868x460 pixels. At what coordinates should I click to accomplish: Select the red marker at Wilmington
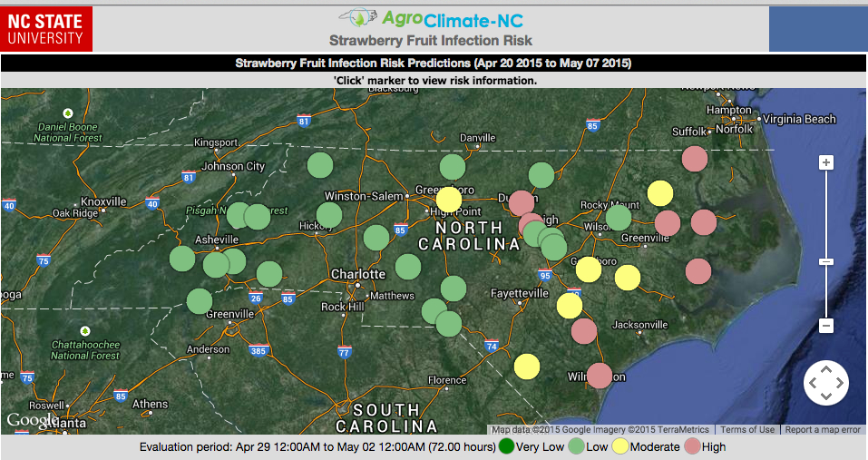pos(600,376)
